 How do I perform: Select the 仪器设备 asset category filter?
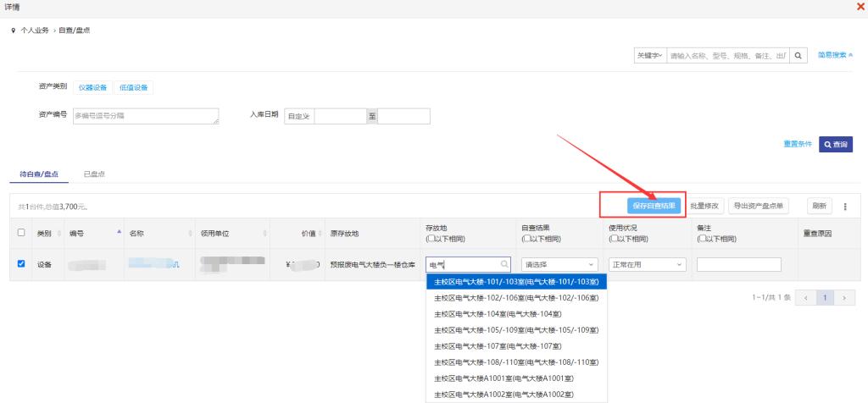click(92, 87)
